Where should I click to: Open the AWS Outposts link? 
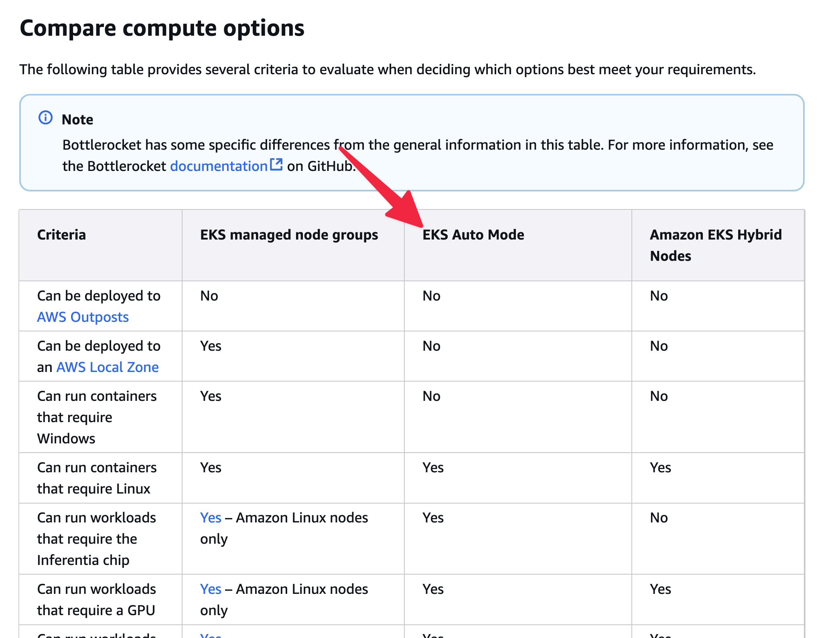83,317
